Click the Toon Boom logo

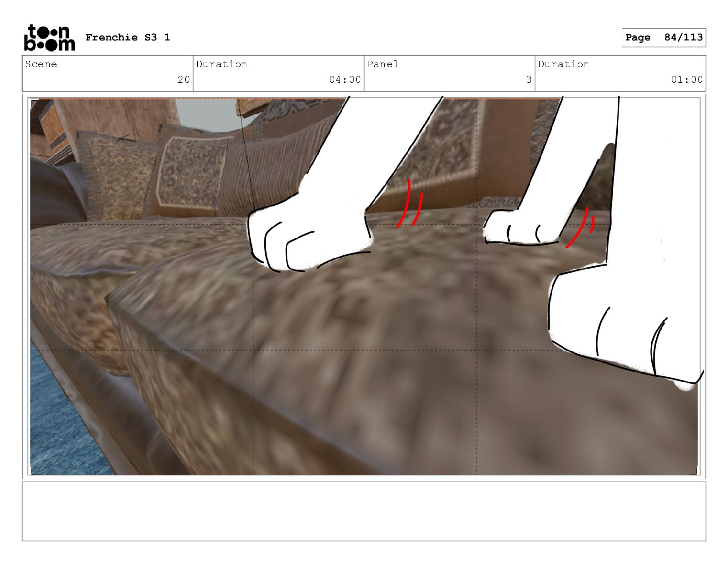(x=49, y=37)
